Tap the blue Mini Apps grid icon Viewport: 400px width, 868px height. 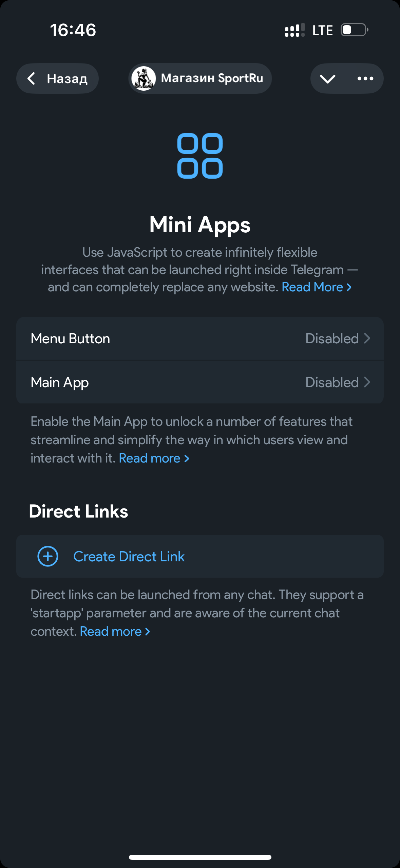200,156
